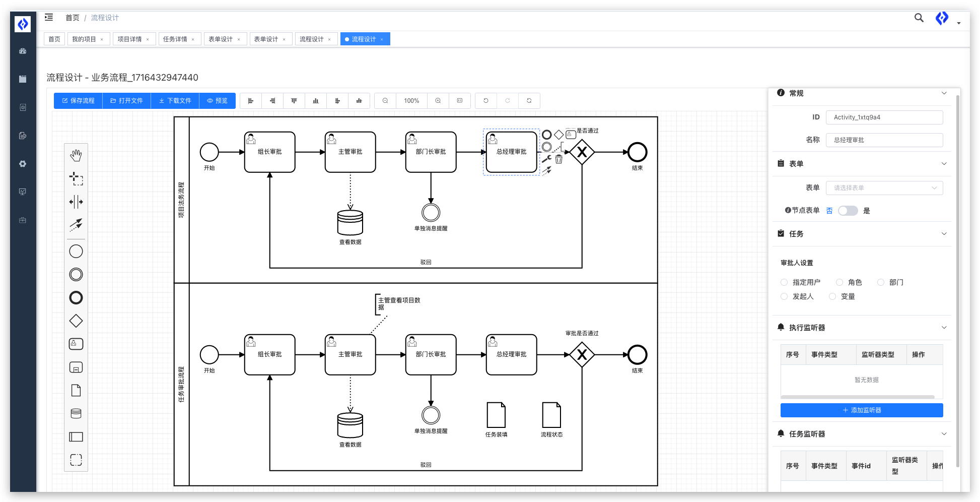This screenshot has width=980, height=502.
Task: Click the undo arrow in toolbar
Action: (486, 101)
